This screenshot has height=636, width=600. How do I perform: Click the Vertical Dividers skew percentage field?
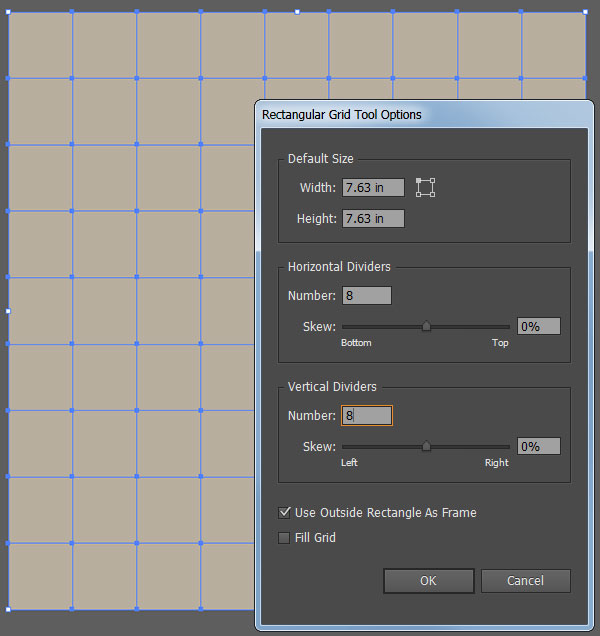point(539,447)
